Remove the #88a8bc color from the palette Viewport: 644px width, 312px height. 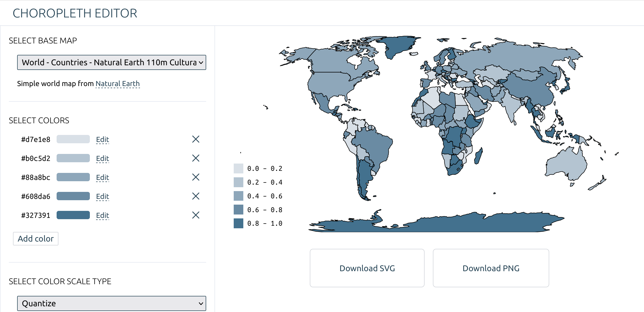(x=196, y=177)
